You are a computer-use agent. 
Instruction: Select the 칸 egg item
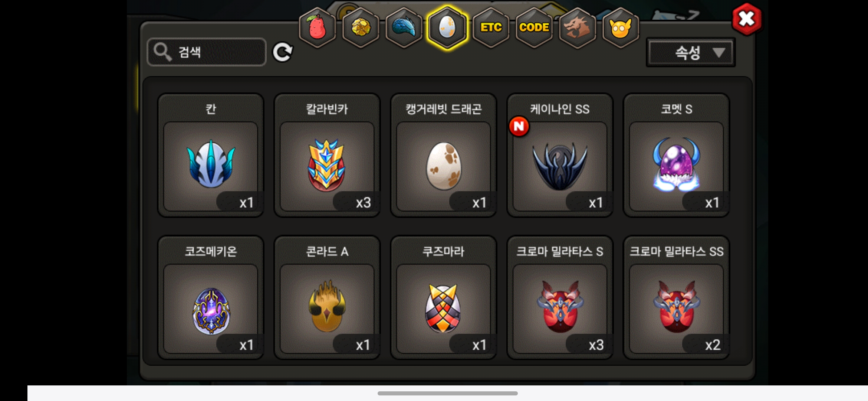[x=211, y=155]
